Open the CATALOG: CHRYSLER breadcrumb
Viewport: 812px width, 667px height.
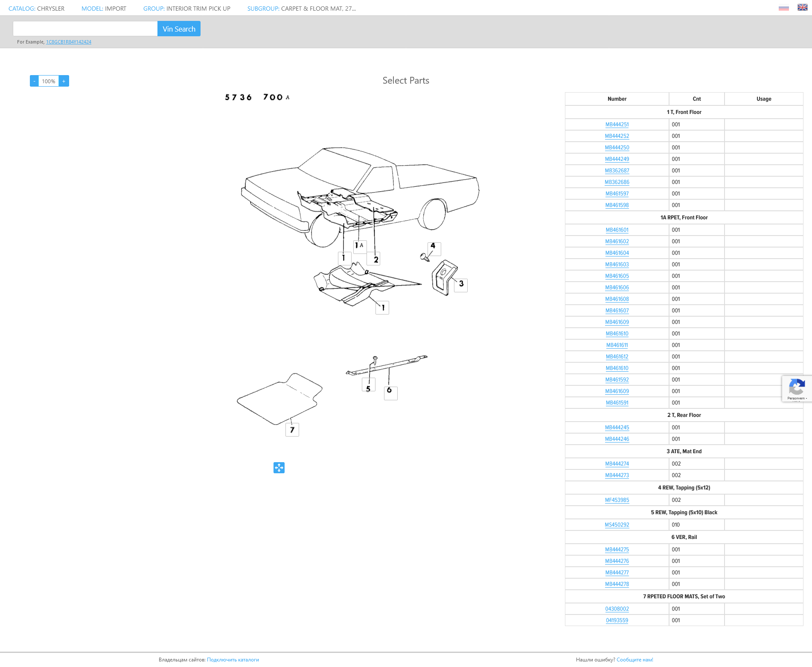pos(37,9)
